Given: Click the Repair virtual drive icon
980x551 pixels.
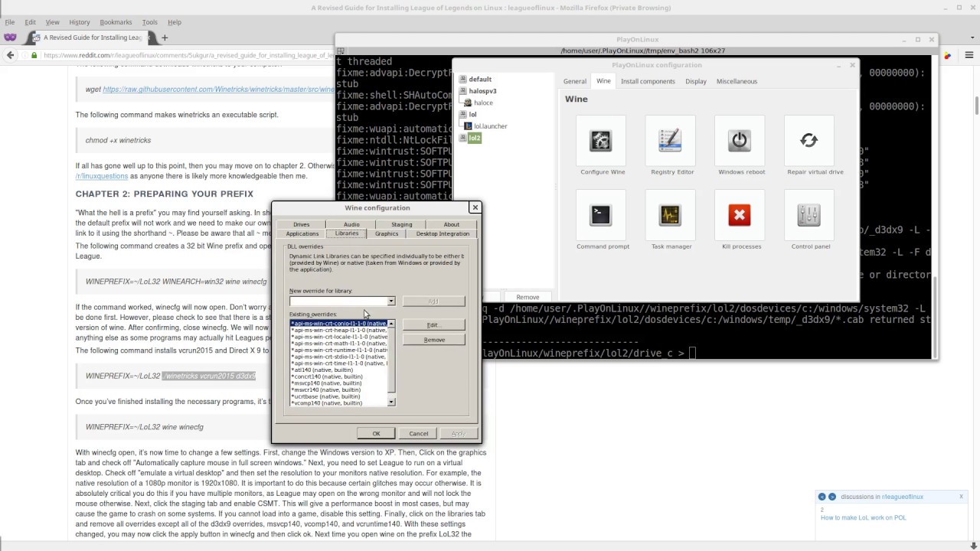Looking at the screenshot, I should [x=808, y=141].
